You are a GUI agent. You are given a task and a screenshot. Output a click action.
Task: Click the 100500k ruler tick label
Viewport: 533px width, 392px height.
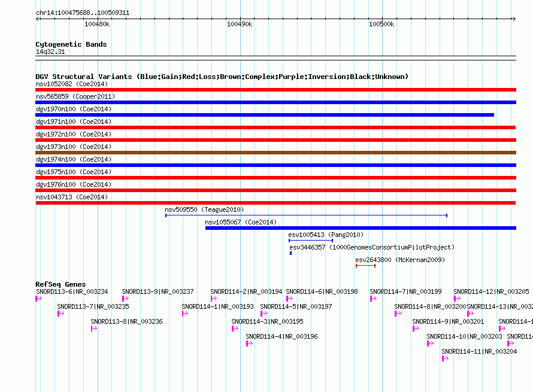381,24
